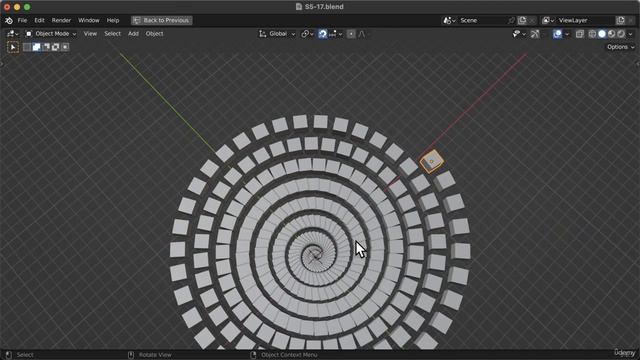The height and width of the screenshot is (360, 640).
Task: Switch to wireframe viewport shading
Action: click(592, 34)
